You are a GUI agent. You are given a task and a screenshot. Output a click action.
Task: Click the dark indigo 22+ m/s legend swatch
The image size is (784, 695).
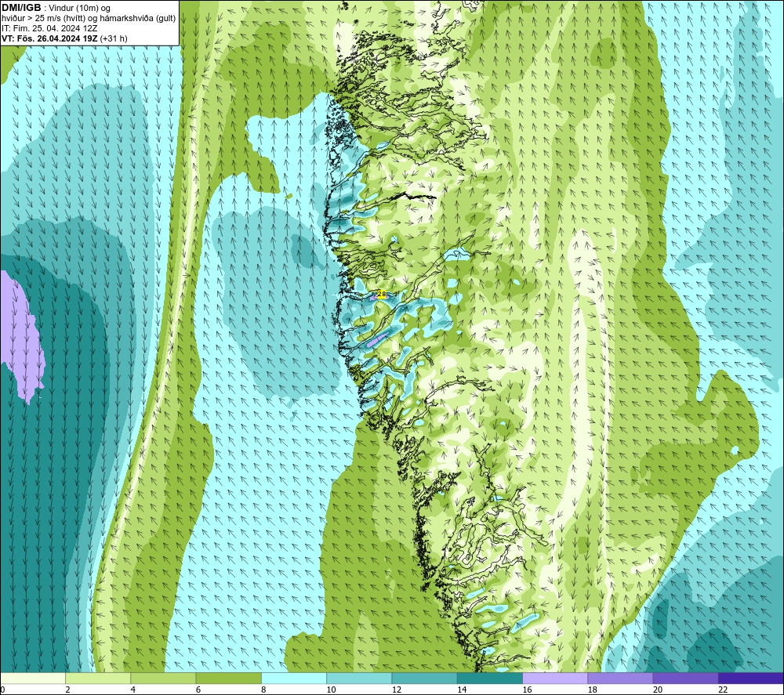(751, 678)
